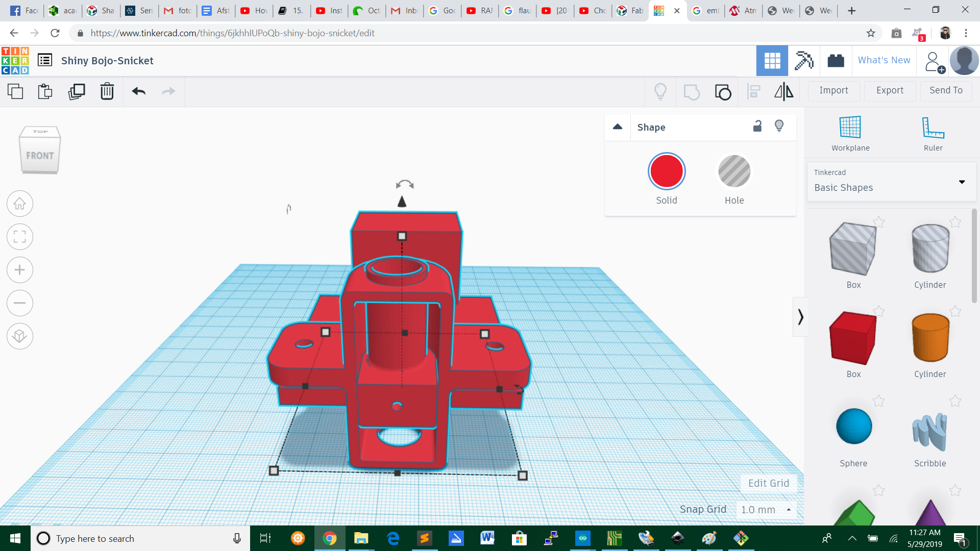Zoom in with the plus button

click(x=20, y=270)
